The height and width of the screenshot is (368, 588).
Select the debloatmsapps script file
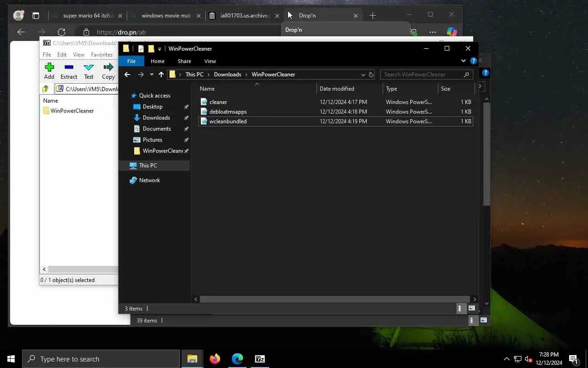point(335,112)
